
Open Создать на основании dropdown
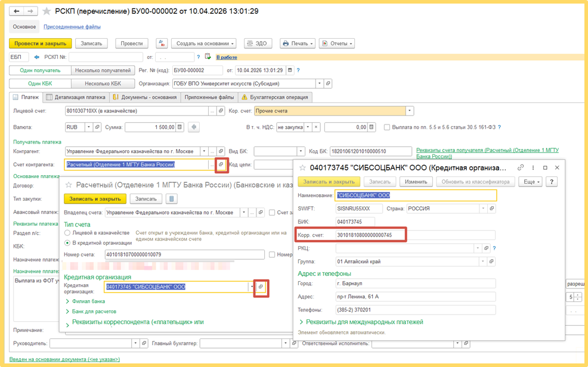(x=204, y=43)
